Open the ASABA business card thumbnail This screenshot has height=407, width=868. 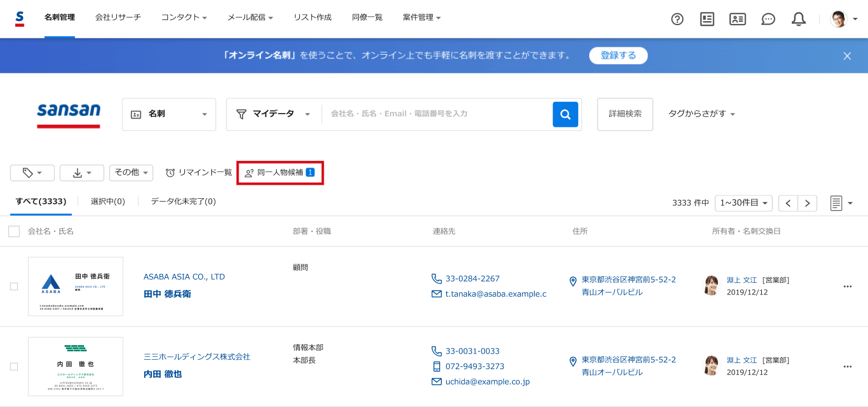click(76, 286)
